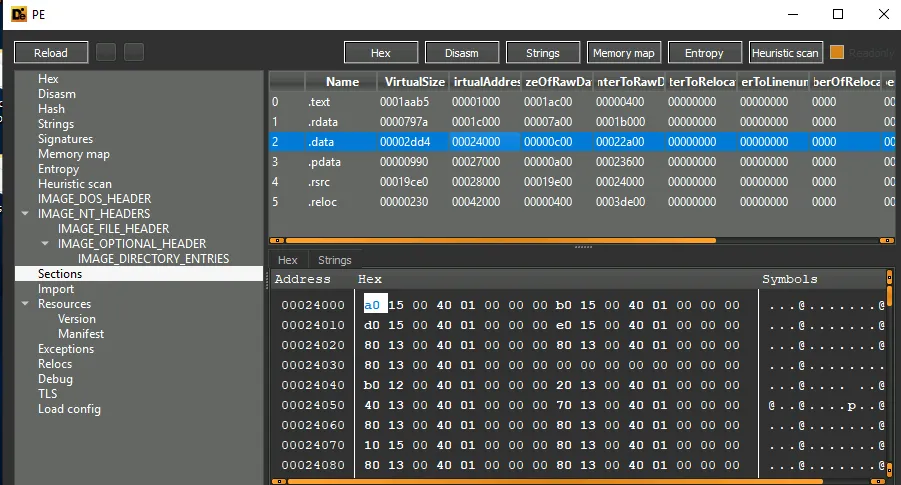The width and height of the screenshot is (901, 485).
Task: Select Strings in the left tree
Action: [x=56, y=124]
